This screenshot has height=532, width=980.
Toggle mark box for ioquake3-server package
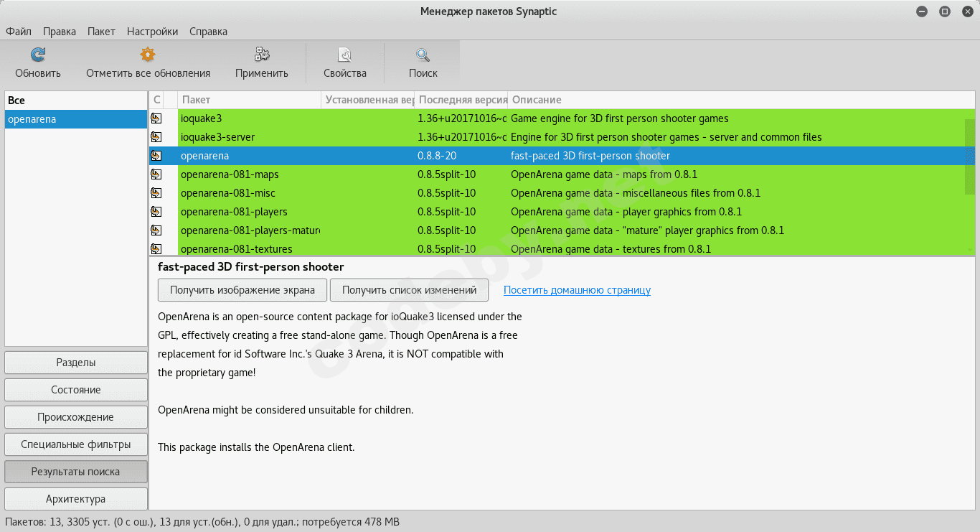tap(156, 137)
